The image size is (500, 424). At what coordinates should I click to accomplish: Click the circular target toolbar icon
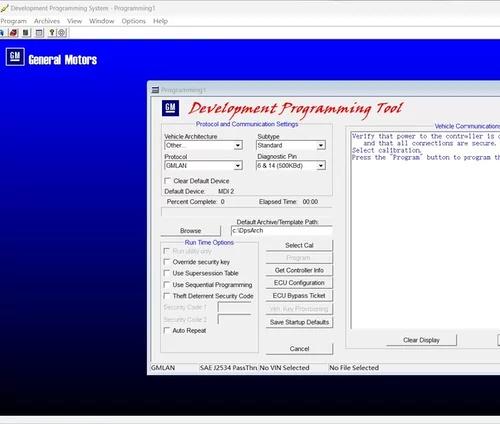62,33
